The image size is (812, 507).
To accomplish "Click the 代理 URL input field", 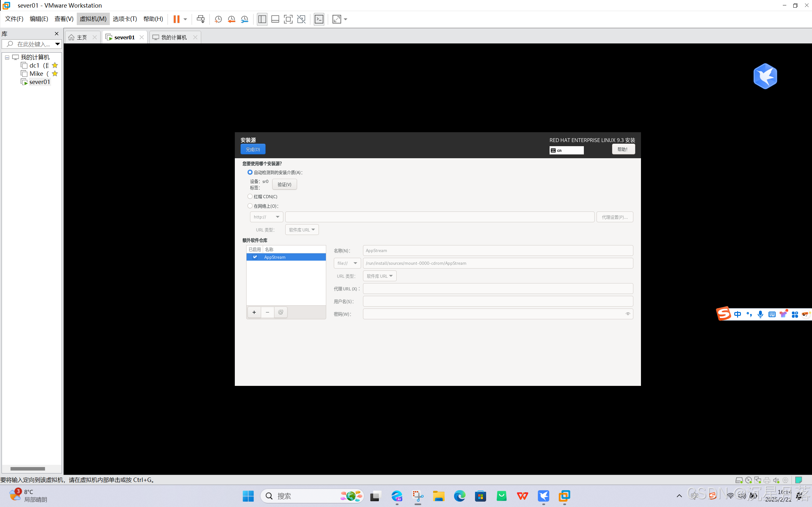I will tap(498, 289).
